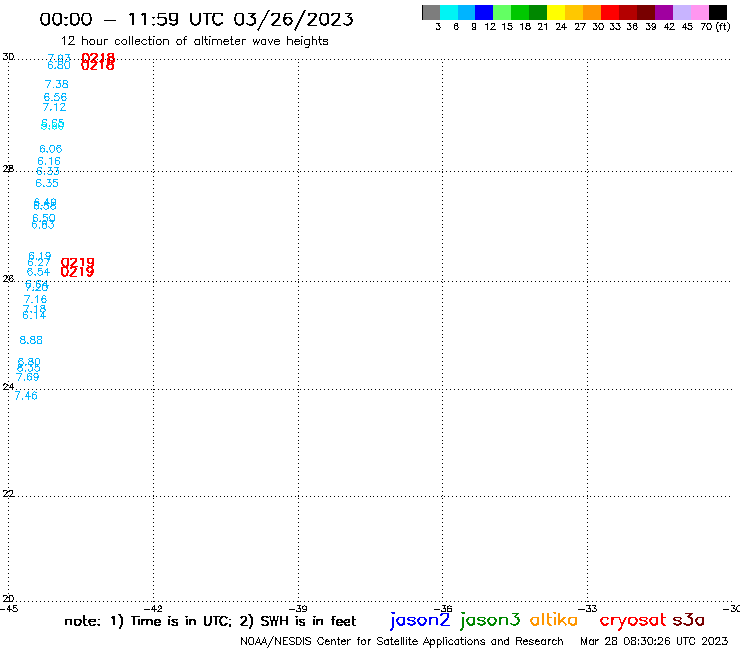Select the altika legend label
This screenshot has width=740, height=650.
pyautogui.click(x=554, y=620)
